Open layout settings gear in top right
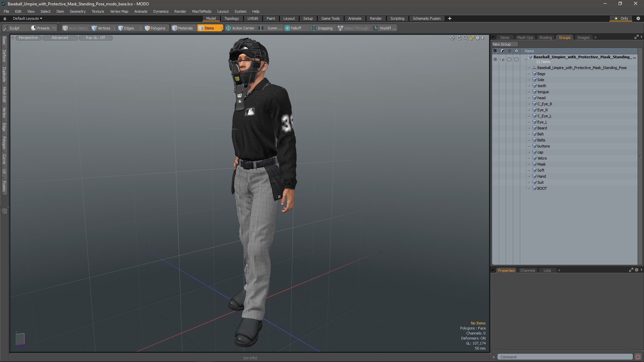 coord(638,18)
